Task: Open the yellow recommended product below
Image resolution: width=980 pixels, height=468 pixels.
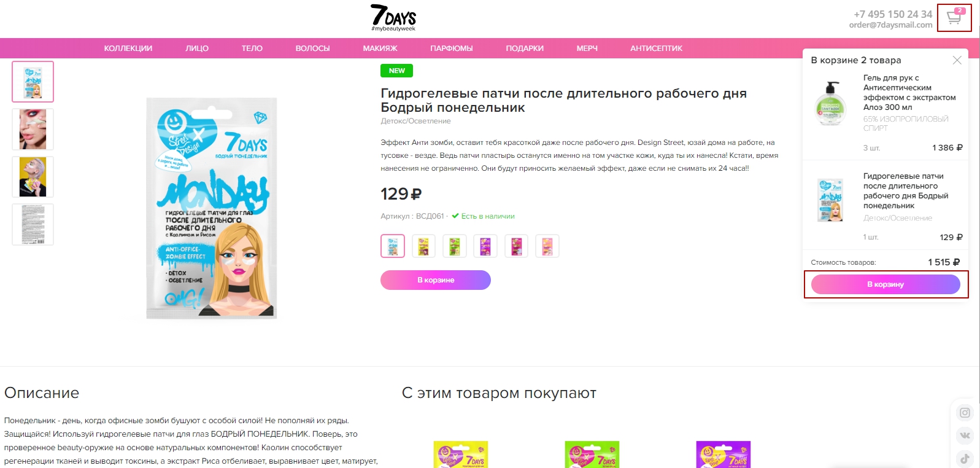Action: point(461,454)
